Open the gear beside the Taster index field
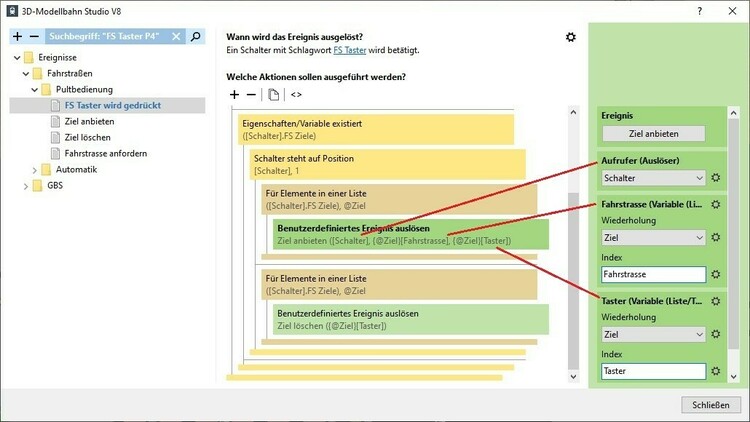This screenshot has height=422, width=750. pyautogui.click(x=716, y=371)
